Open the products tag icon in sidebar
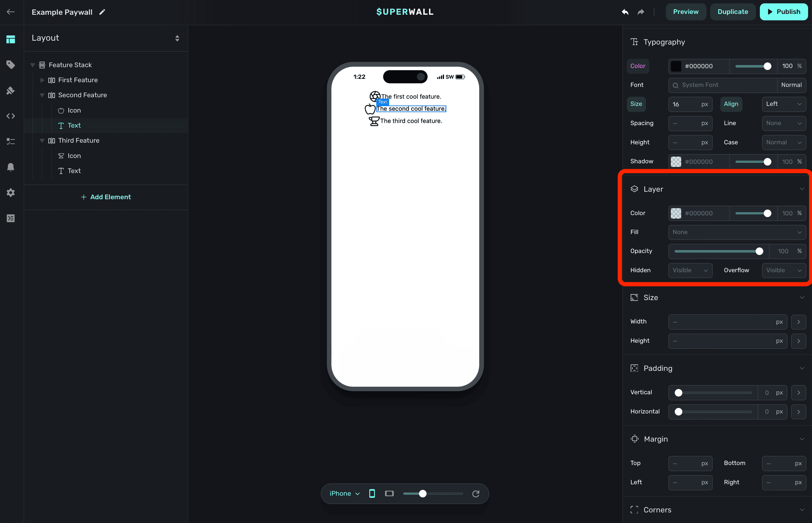Image resolution: width=812 pixels, height=523 pixels. coord(11,65)
